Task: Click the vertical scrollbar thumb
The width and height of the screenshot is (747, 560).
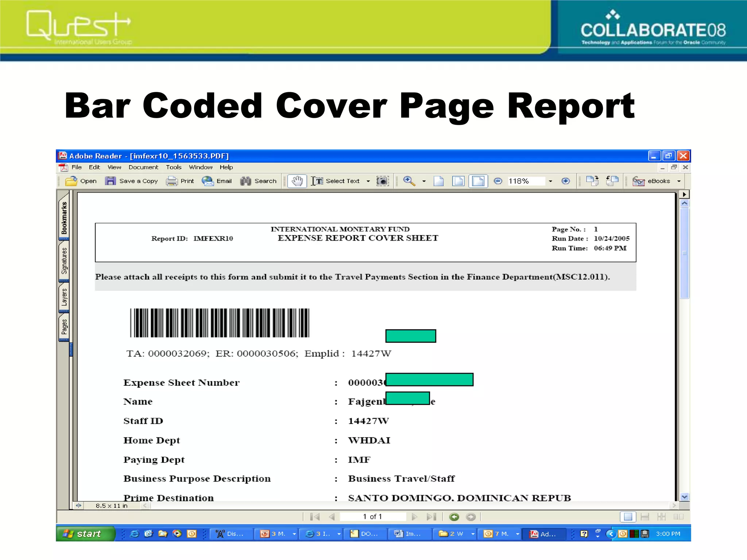Action: point(685,253)
